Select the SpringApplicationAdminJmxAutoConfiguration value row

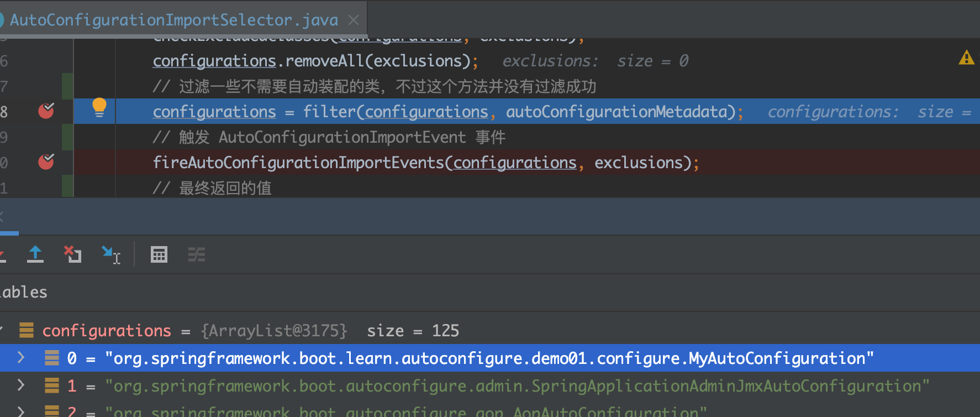pos(490,385)
